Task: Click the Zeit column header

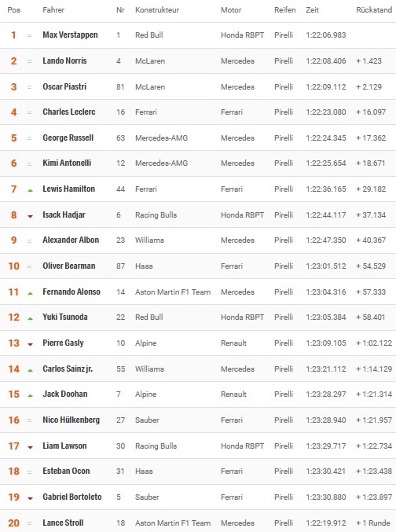Action: (x=312, y=10)
